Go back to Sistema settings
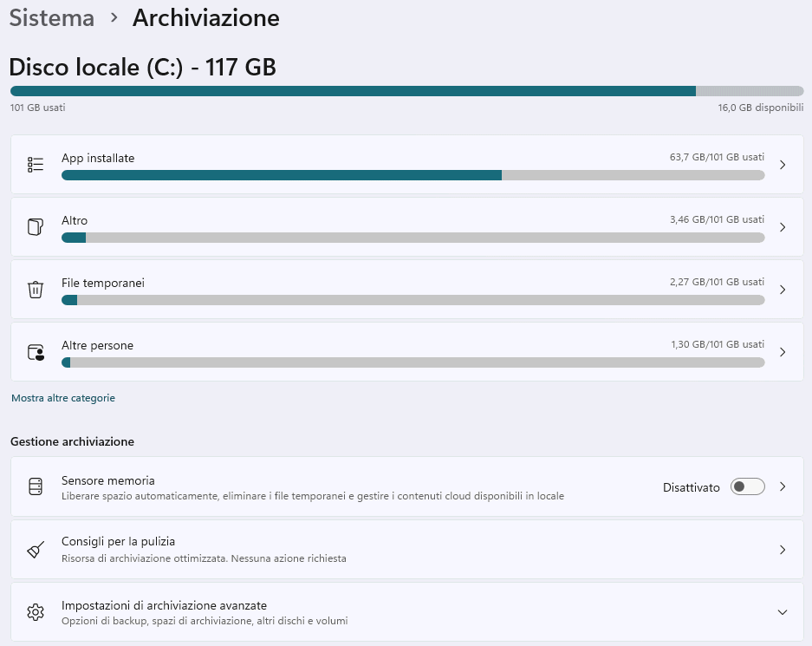812x646 pixels. coord(51,17)
